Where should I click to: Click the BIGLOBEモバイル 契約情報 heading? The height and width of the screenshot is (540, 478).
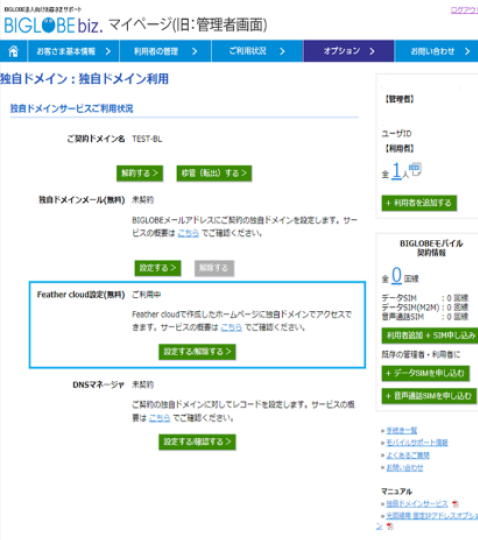tap(431, 248)
